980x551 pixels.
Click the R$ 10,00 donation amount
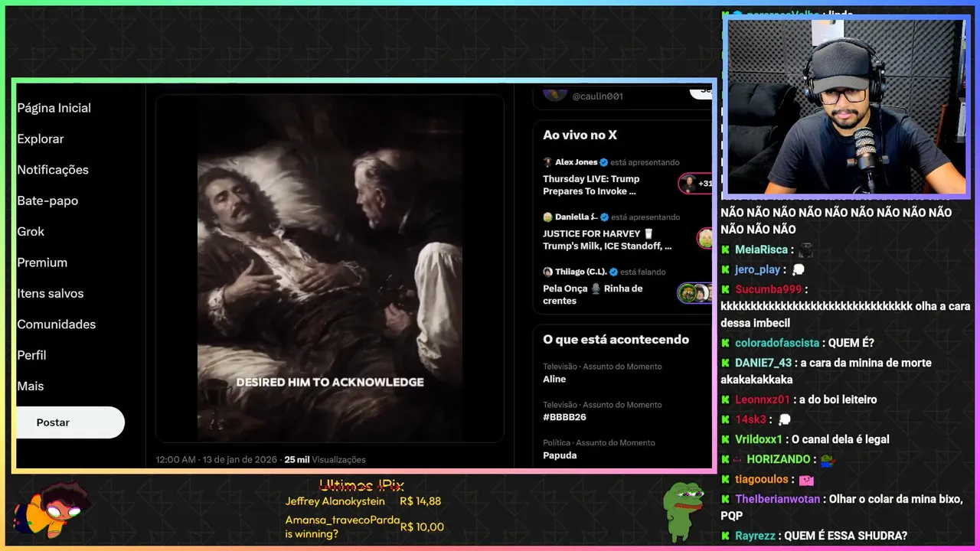(x=422, y=527)
